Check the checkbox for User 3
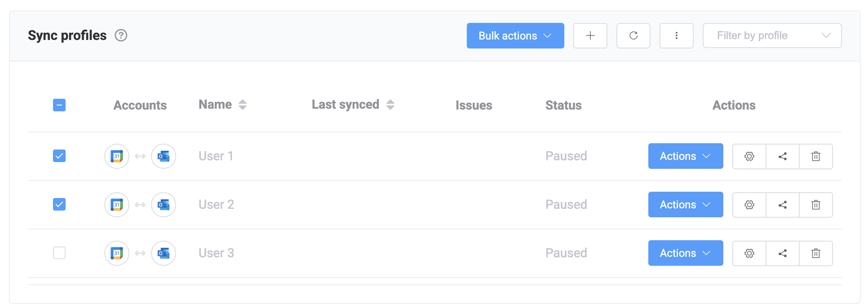This screenshot has height=308, width=868. point(59,253)
